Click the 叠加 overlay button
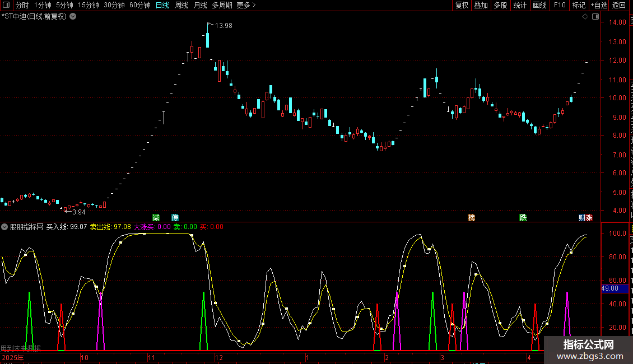This screenshot has width=633, height=364. click(x=481, y=5)
